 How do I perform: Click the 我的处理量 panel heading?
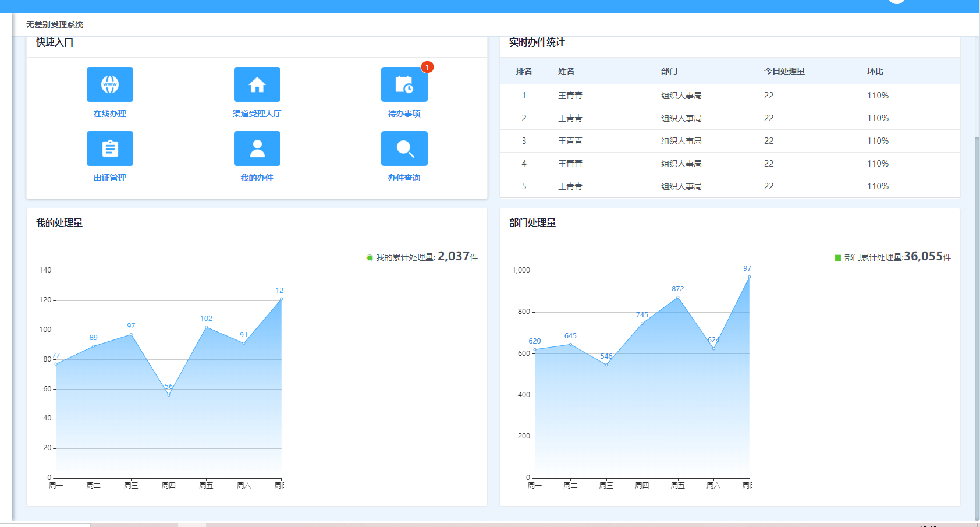tap(59, 222)
